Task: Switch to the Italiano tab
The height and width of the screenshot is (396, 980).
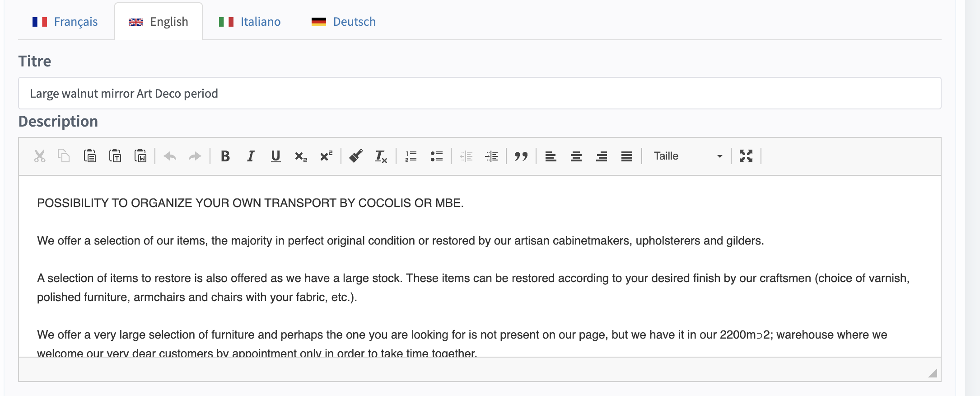Action: tap(250, 22)
